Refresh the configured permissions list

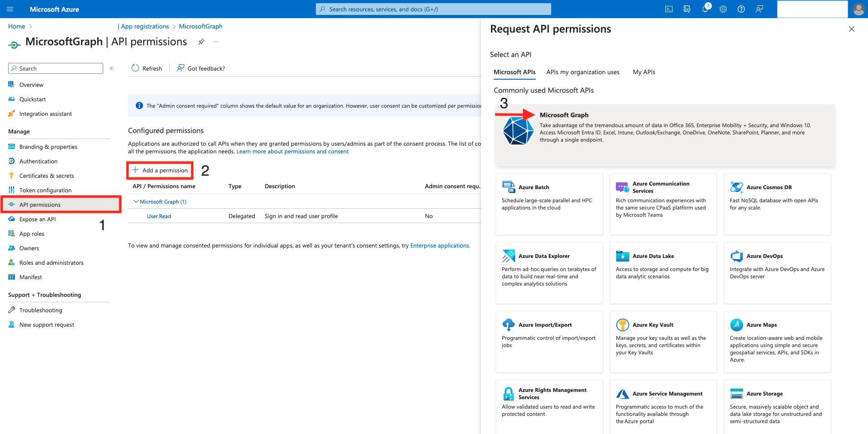pos(147,68)
